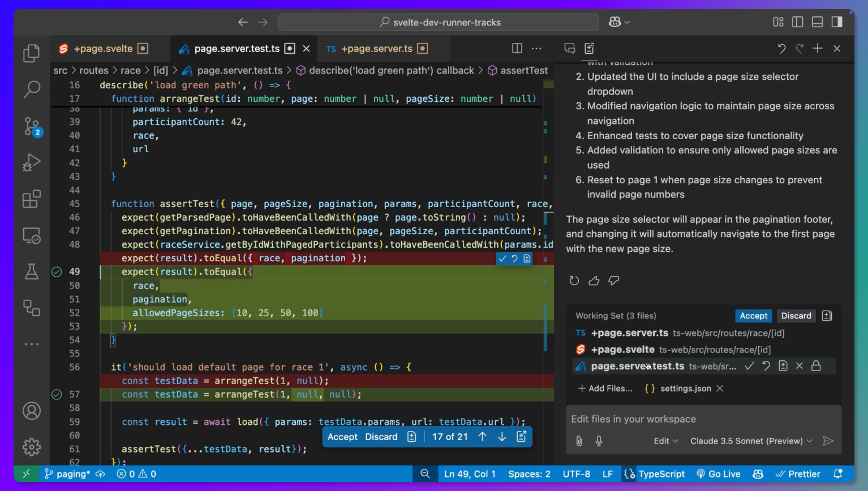868x491 pixels.
Task: Send the chat prompt with the arrow icon
Action: (x=828, y=441)
